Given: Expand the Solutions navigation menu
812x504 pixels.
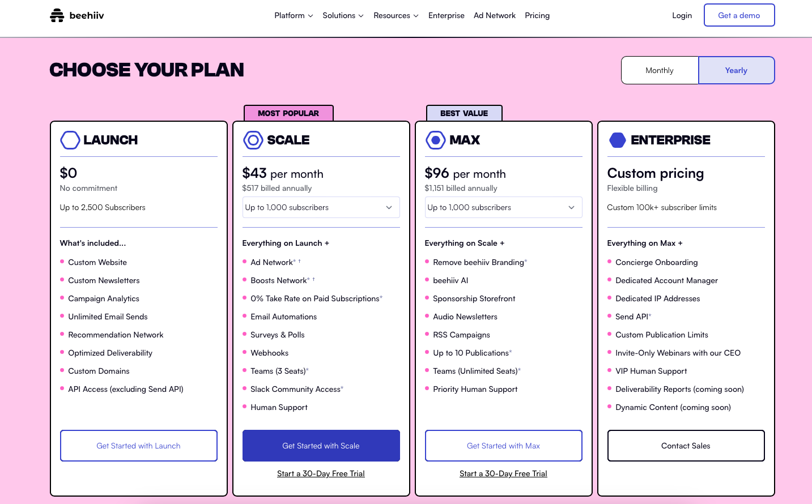Looking at the screenshot, I should click(343, 15).
